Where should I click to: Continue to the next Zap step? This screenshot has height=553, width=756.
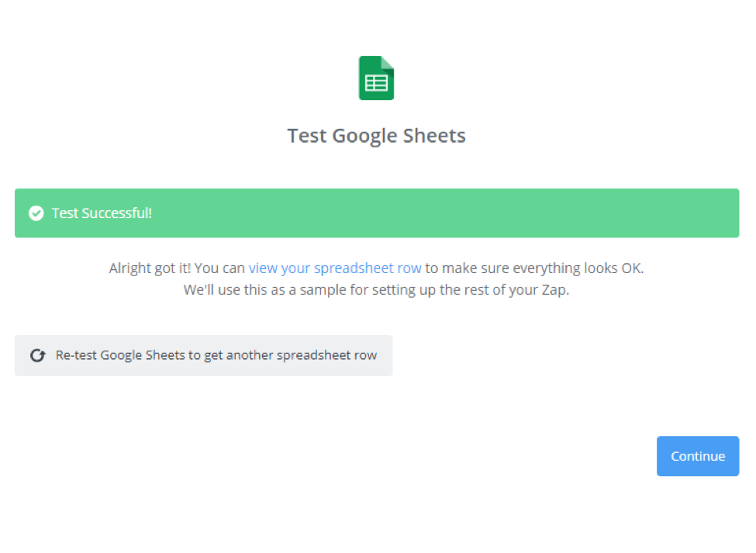point(698,456)
